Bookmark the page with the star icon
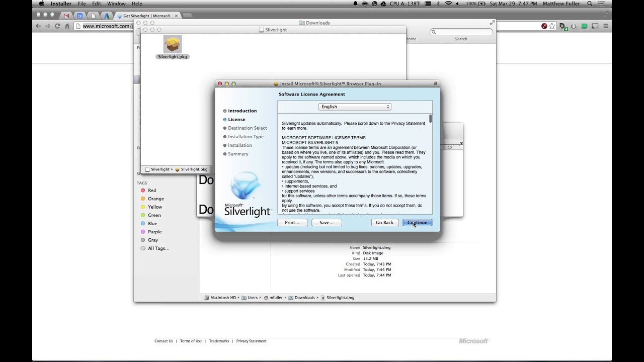This screenshot has width=644, height=362. point(552,26)
